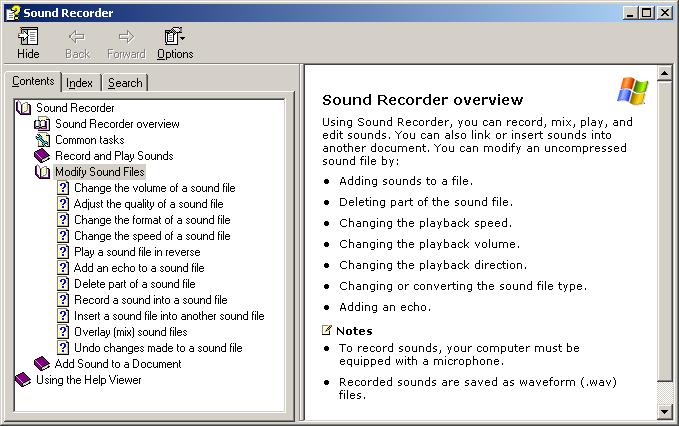
Task: Click the text 'Adding sounds to a file.'
Action: coord(406,181)
